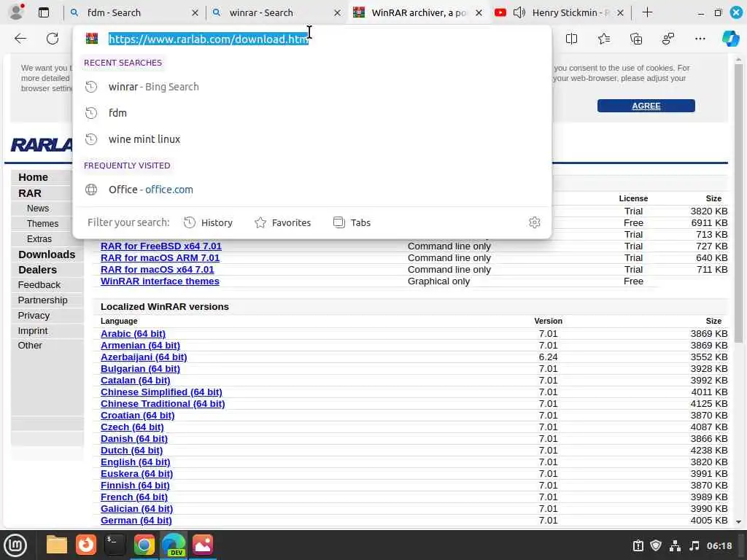Image resolution: width=747 pixels, height=560 pixels.
Task: Add a new tab with plus
Action: tap(647, 12)
